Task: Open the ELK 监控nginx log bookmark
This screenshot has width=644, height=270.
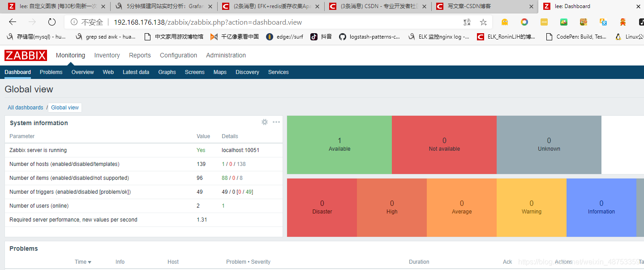Action: click(439, 37)
